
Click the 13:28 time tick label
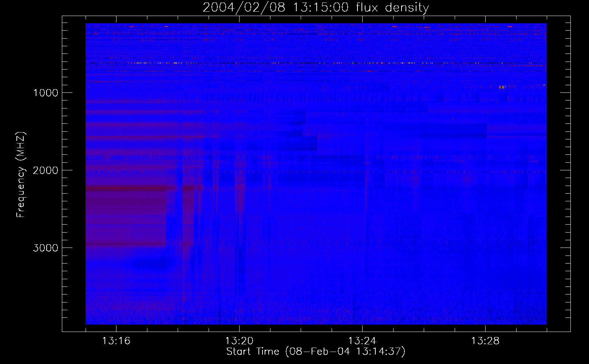point(485,341)
